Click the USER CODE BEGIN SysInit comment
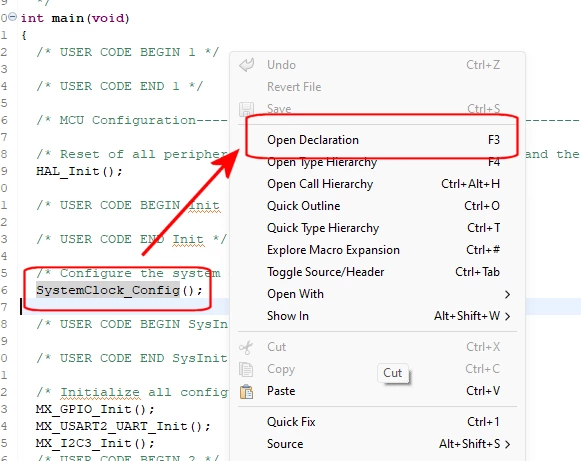581x461 pixels. point(132,325)
